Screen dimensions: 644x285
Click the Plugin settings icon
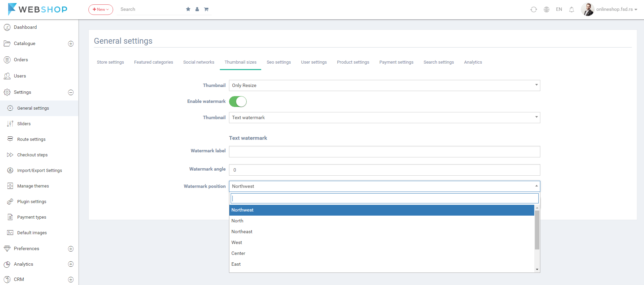coord(11,202)
